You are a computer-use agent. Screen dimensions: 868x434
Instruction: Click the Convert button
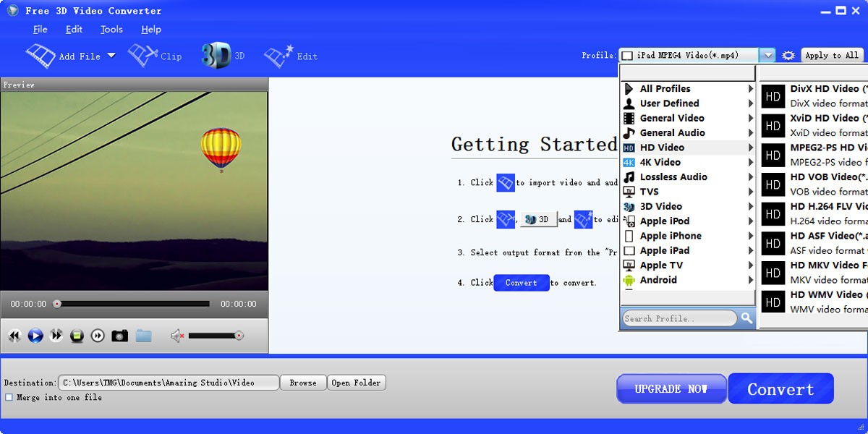780,388
